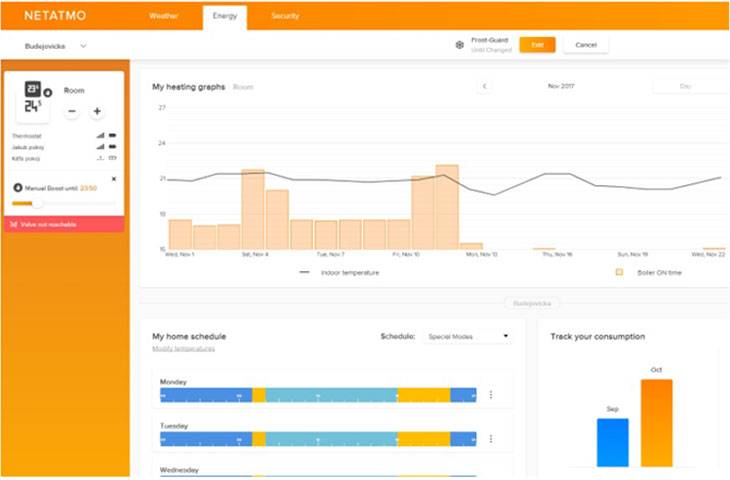Decrease room temperature with the minus button
Viewport: 730px width, 480px height.
click(72, 111)
